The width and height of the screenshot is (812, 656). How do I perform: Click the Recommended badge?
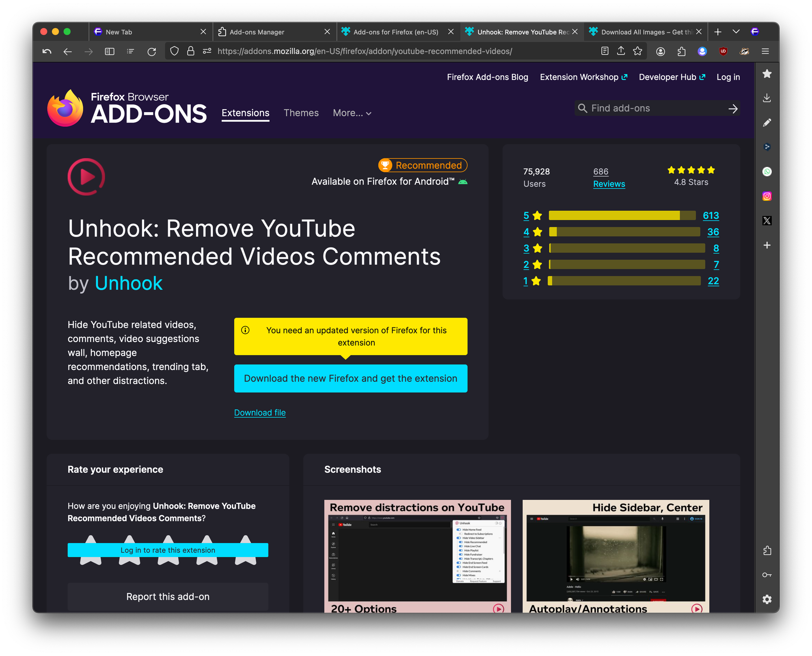pos(423,165)
